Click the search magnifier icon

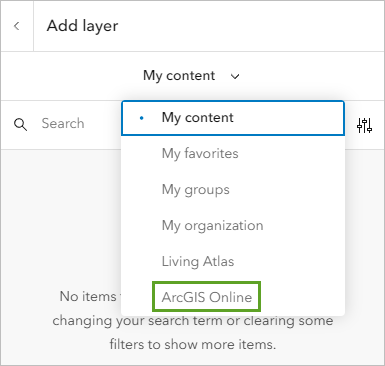20,125
